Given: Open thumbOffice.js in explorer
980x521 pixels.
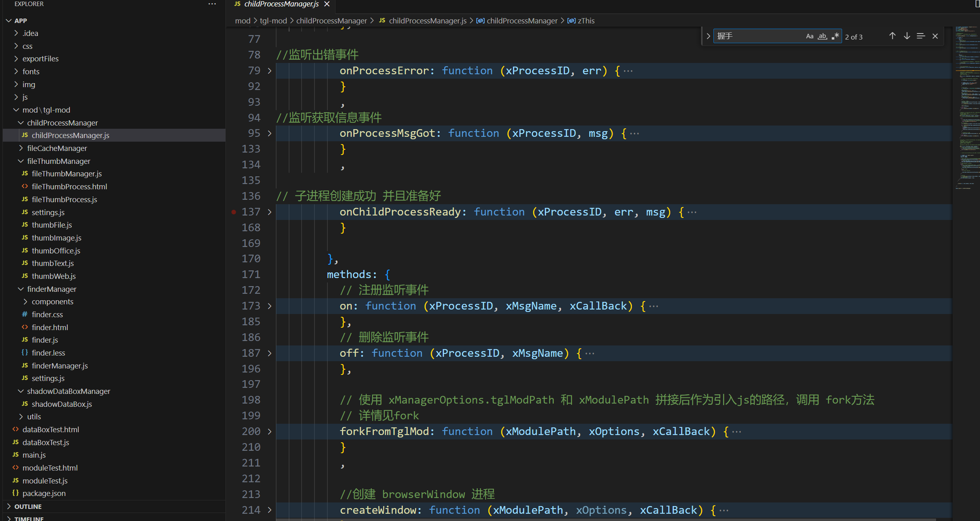Looking at the screenshot, I should 56,251.
